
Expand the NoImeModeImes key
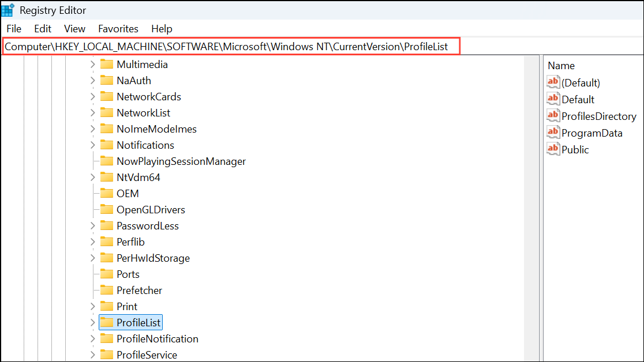93,129
